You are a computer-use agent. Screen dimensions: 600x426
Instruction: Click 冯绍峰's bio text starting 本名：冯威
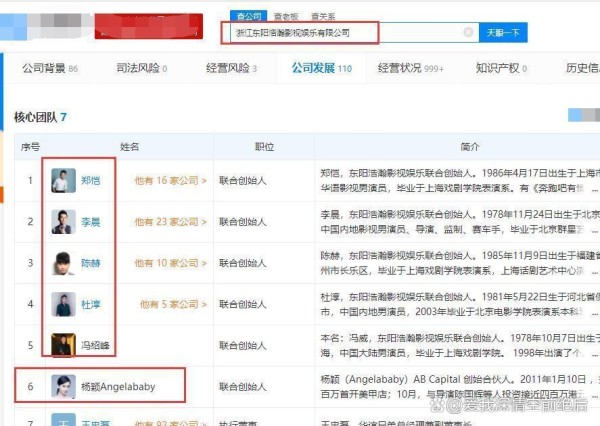coord(459,346)
